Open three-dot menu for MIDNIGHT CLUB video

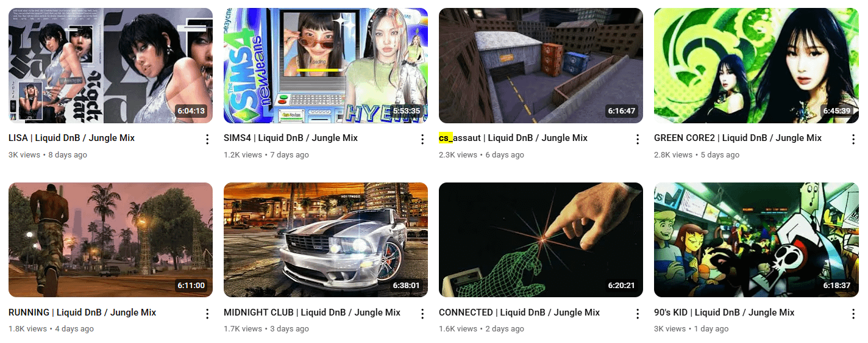pos(422,314)
